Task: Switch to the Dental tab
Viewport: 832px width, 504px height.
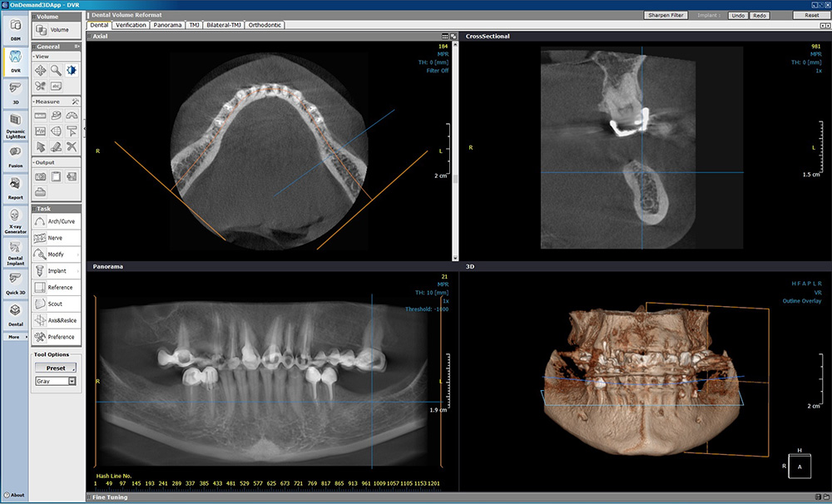Action: point(99,25)
